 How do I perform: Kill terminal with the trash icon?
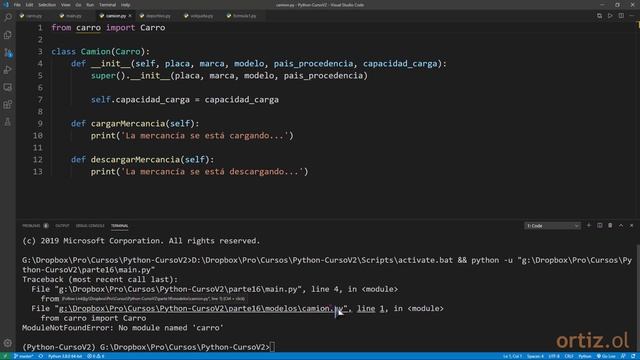point(610,225)
